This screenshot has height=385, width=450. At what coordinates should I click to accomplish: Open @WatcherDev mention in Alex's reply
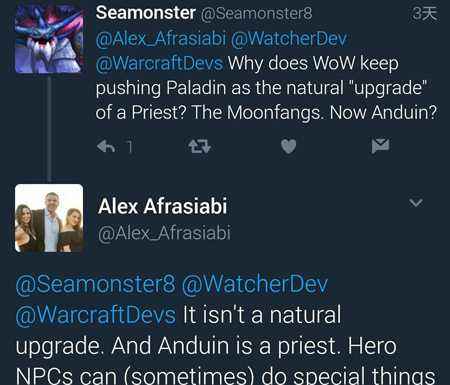coord(255,284)
